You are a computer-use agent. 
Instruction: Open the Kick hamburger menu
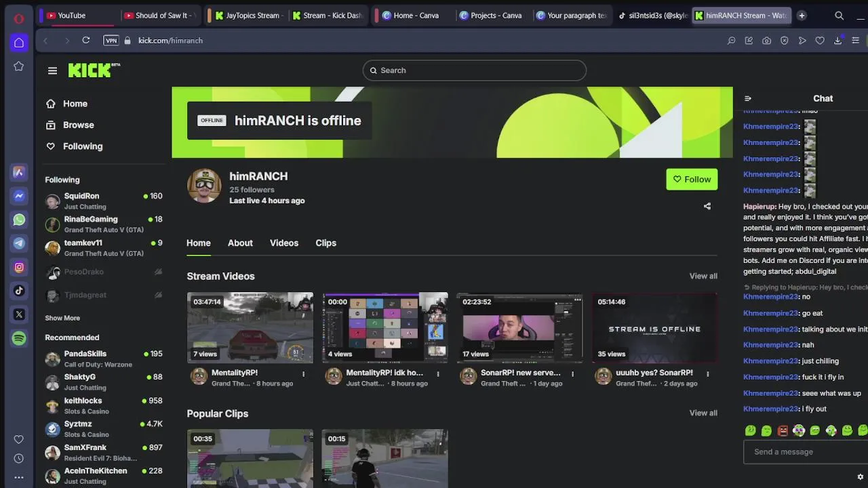point(52,70)
